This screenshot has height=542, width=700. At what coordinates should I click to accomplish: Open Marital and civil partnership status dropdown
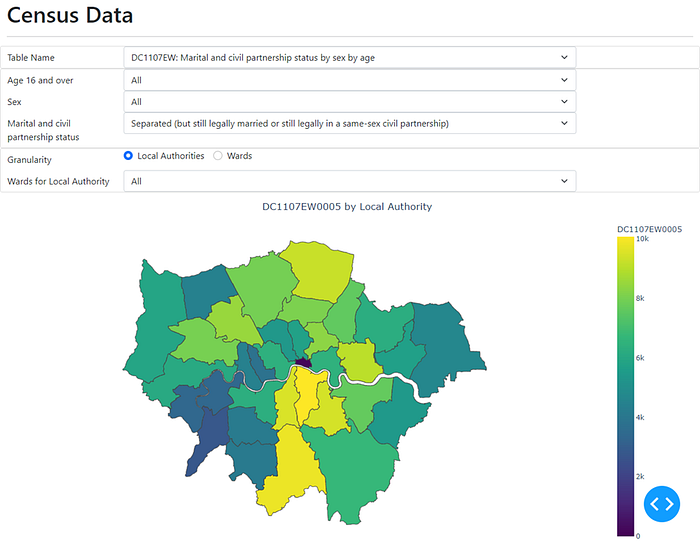[349, 123]
